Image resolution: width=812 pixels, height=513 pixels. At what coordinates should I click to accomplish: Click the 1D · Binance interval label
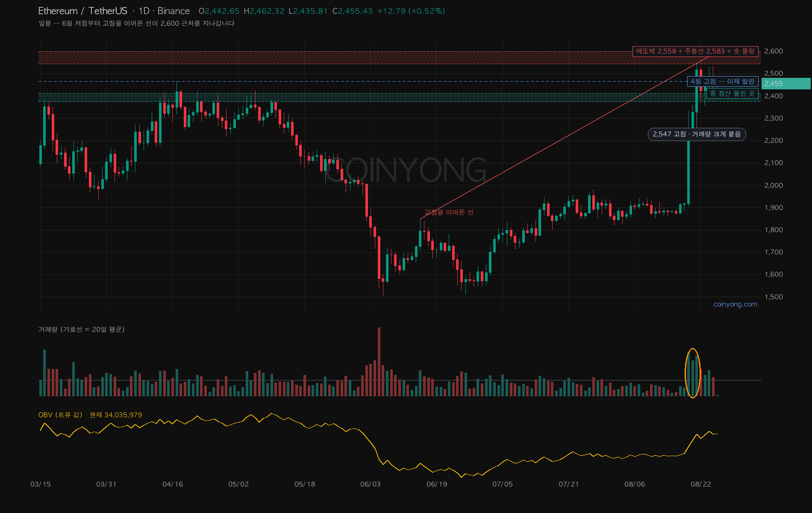coord(164,11)
